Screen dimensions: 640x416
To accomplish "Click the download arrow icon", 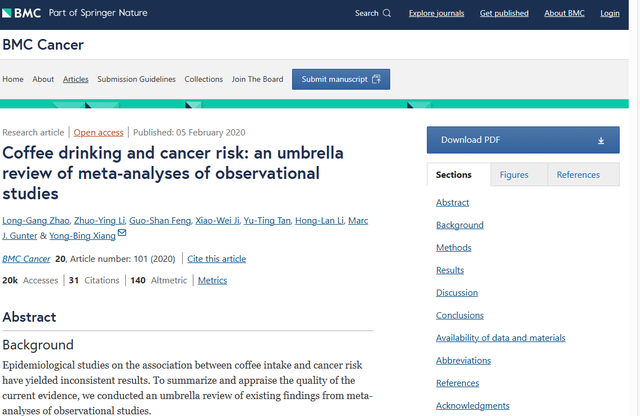I will [x=601, y=140].
